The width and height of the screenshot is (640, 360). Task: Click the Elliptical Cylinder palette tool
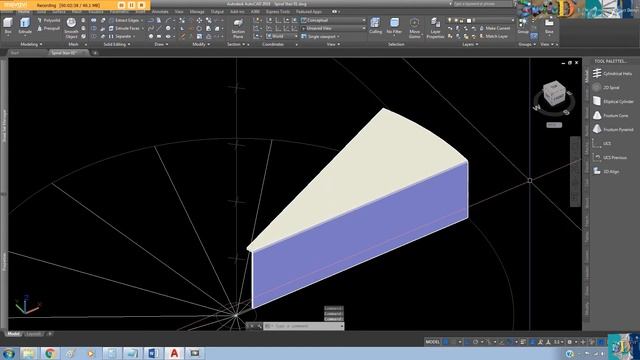tap(613, 101)
